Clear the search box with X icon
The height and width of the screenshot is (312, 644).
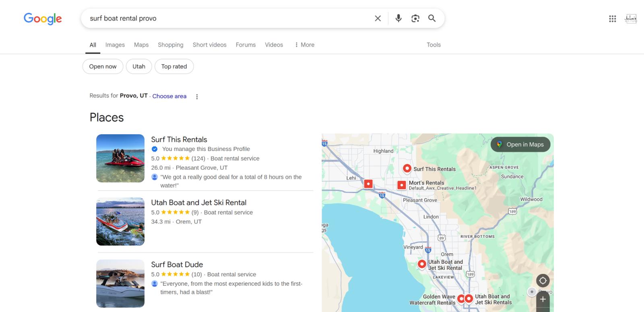click(x=378, y=18)
